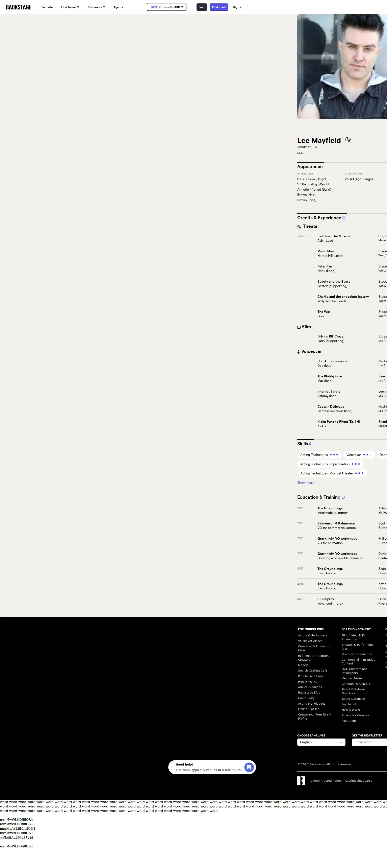Viewport: 387px width, 868px height.
Task: Open the Agents nav item
Action: point(118,7)
